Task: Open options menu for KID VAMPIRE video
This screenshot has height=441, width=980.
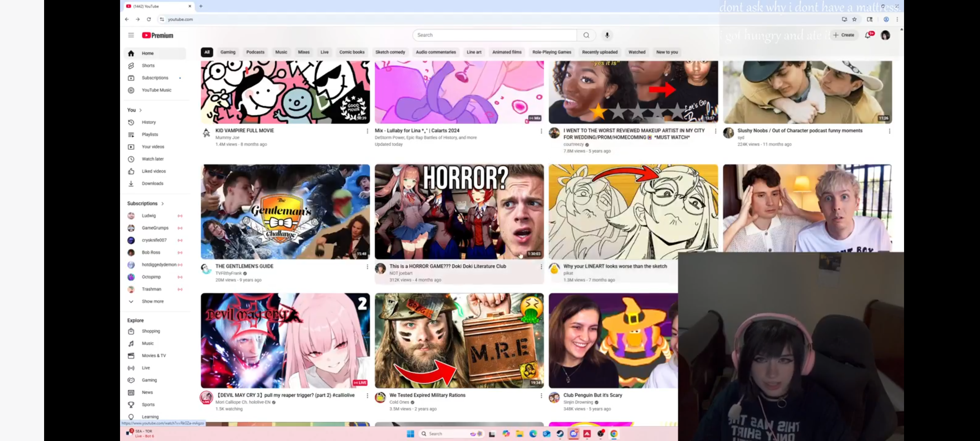Action: (x=367, y=131)
